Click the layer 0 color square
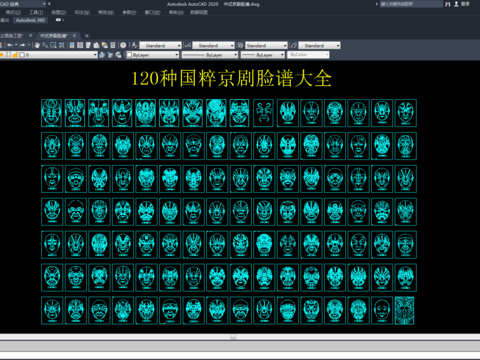This screenshot has width=480, height=360. (22, 55)
